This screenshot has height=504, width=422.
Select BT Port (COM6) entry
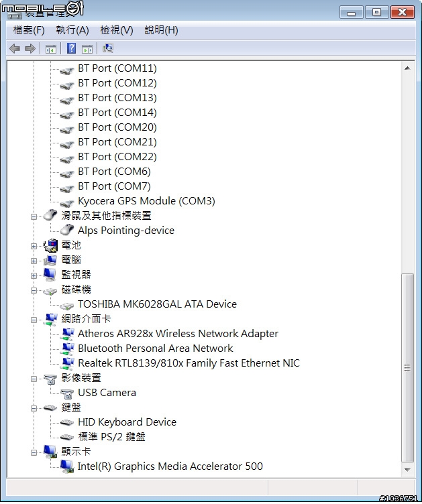pyautogui.click(x=114, y=172)
